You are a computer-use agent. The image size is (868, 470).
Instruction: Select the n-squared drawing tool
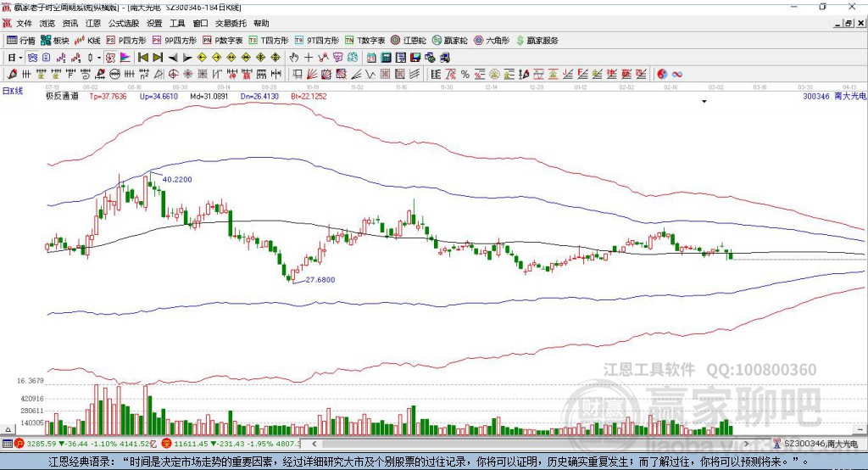144,75
